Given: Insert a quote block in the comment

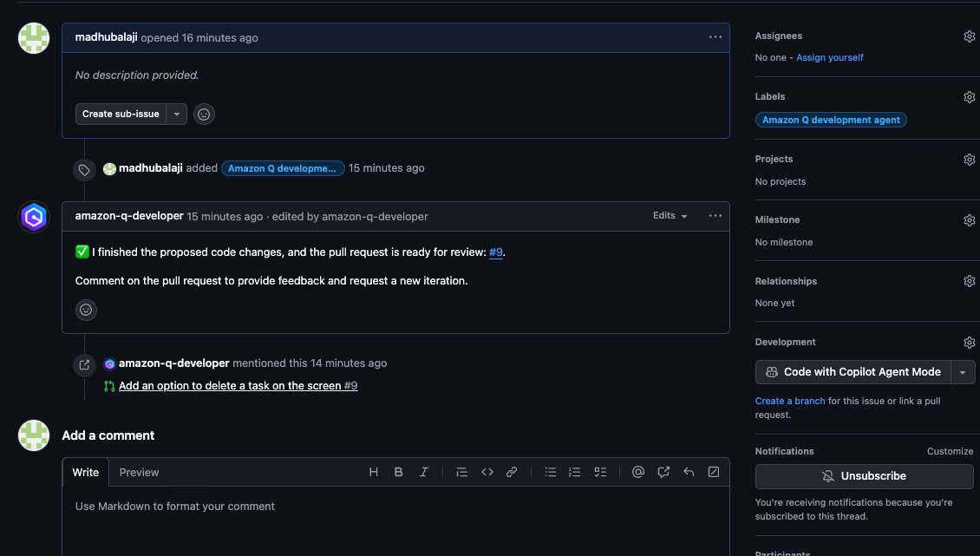Looking at the screenshot, I should tap(462, 472).
